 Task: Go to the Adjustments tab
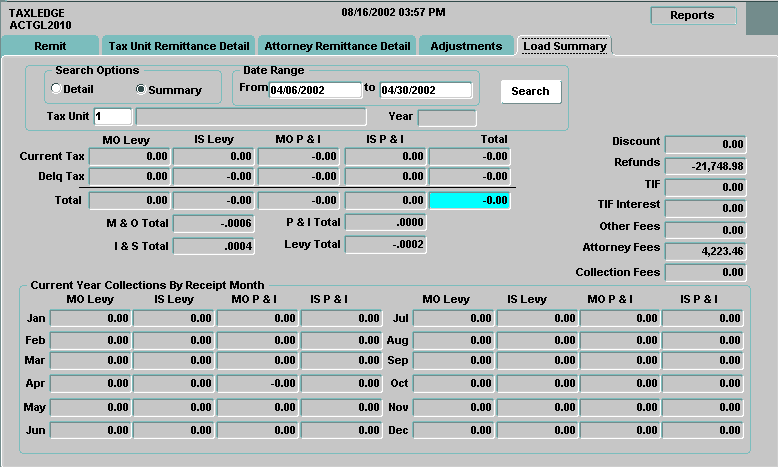pos(466,46)
